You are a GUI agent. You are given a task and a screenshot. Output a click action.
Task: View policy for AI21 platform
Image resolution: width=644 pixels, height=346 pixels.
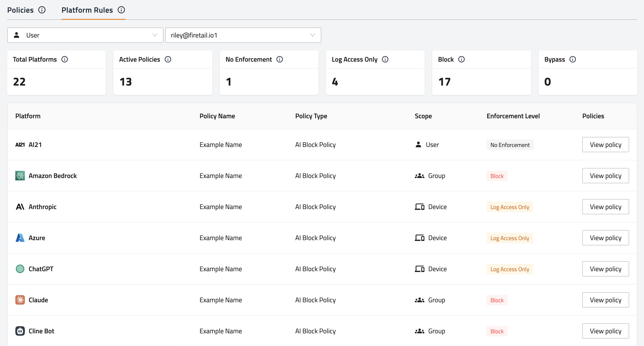tap(605, 145)
